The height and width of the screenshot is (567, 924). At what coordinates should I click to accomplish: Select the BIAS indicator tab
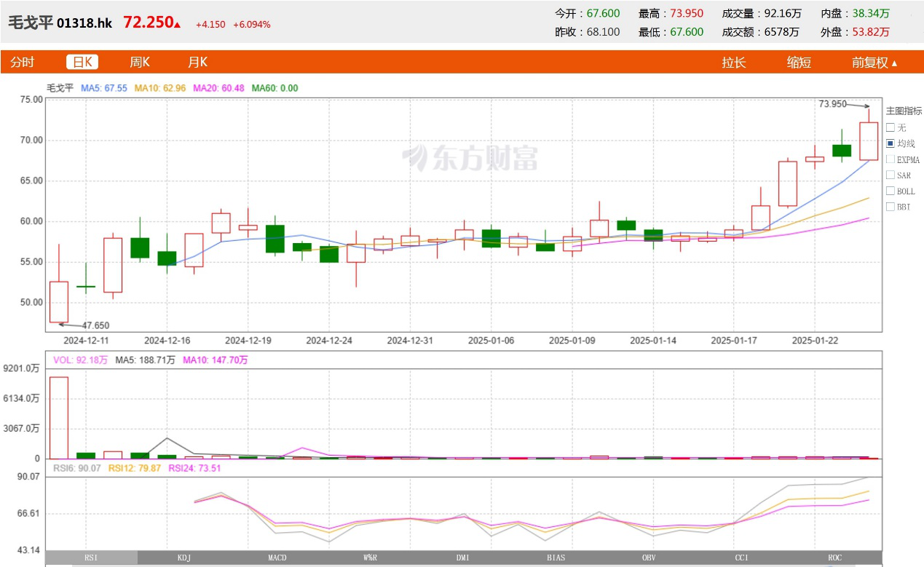556,558
